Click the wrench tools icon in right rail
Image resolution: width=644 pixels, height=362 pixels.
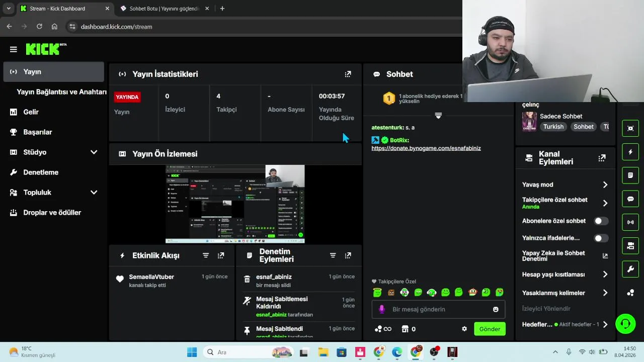630,269
